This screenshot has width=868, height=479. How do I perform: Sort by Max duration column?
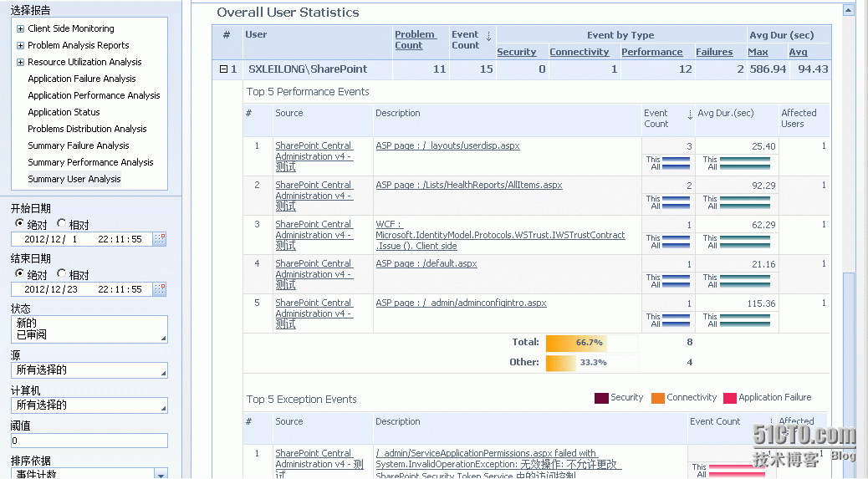(758, 52)
